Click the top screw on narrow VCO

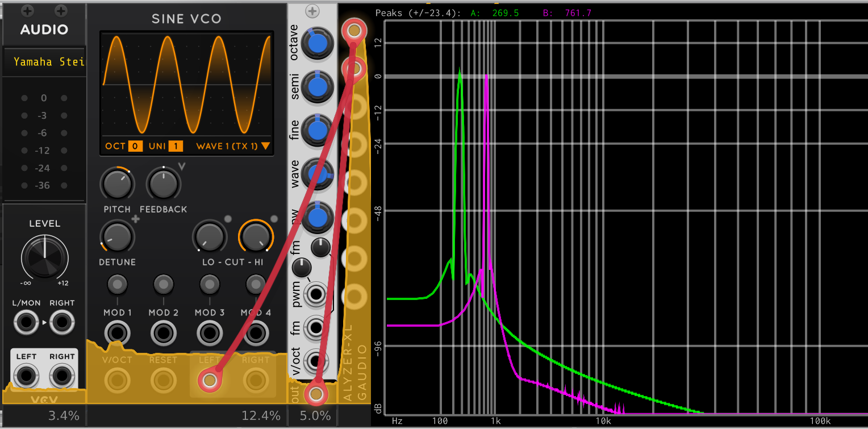[312, 11]
